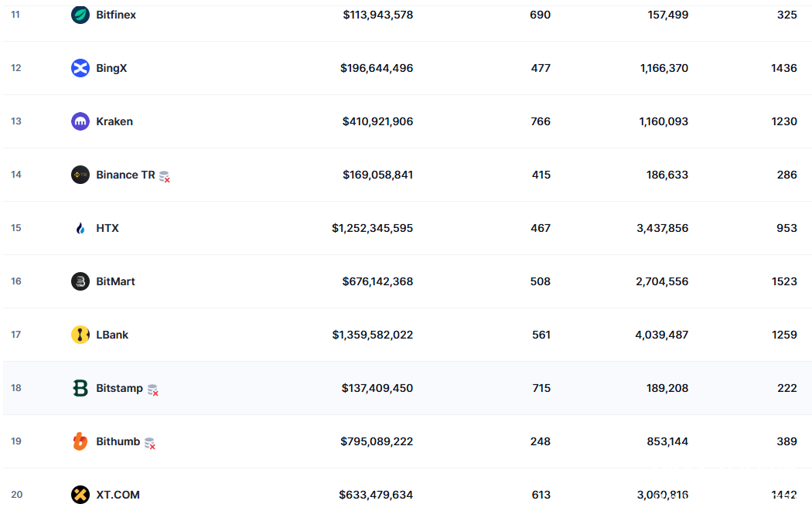Open the XT.COM exchange name link

point(118,495)
